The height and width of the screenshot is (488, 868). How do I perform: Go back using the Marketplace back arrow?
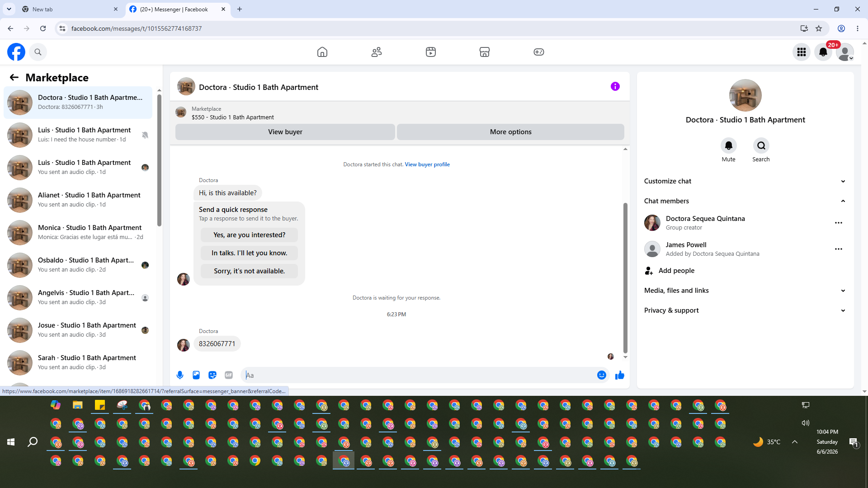point(14,77)
